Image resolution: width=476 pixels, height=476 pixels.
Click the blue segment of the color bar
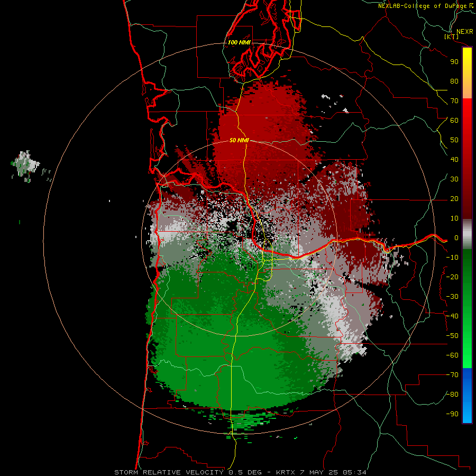click(x=467, y=396)
